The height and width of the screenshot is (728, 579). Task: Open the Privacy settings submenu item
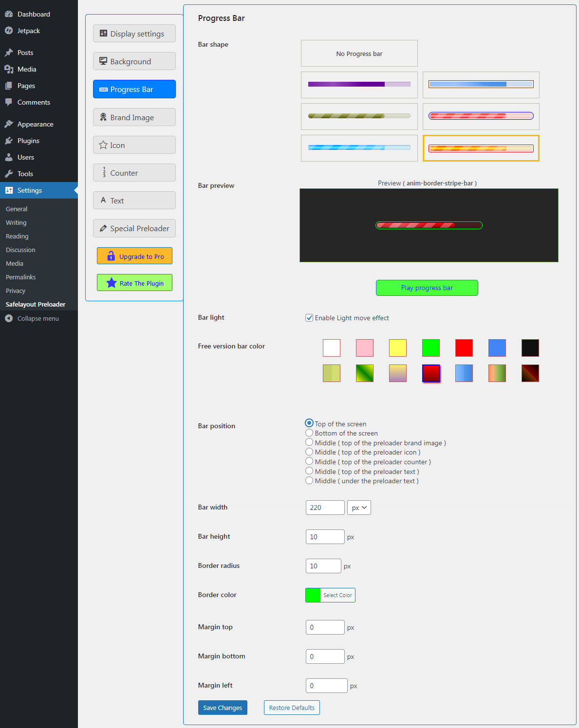pos(16,291)
